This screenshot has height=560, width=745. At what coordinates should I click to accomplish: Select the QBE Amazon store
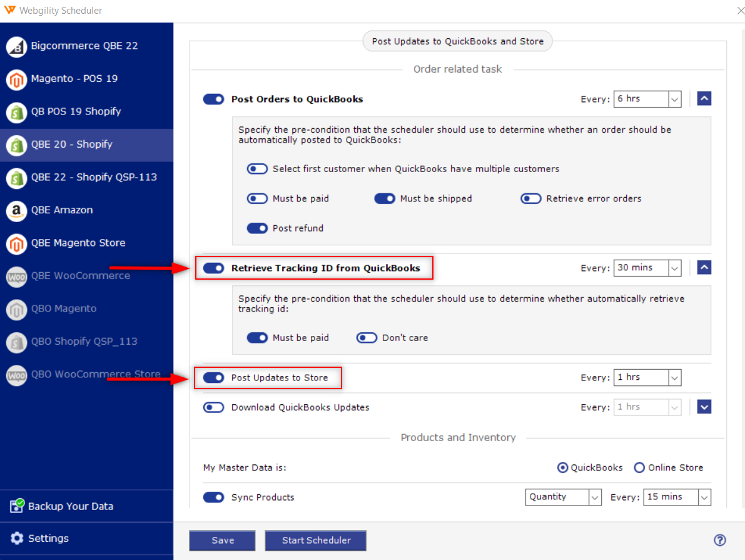86,211
